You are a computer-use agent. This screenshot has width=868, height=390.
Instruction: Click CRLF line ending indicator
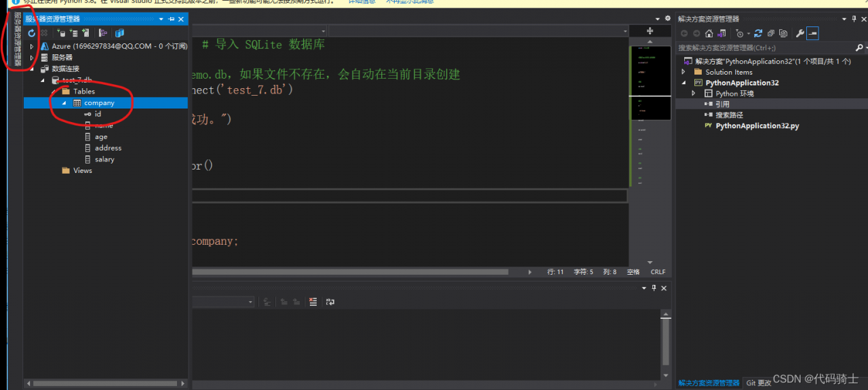coord(658,272)
